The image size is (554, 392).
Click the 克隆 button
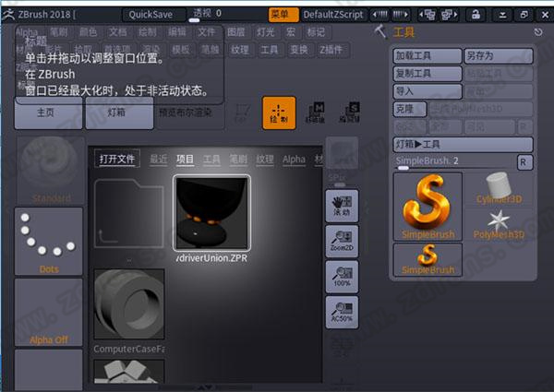click(x=410, y=109)
